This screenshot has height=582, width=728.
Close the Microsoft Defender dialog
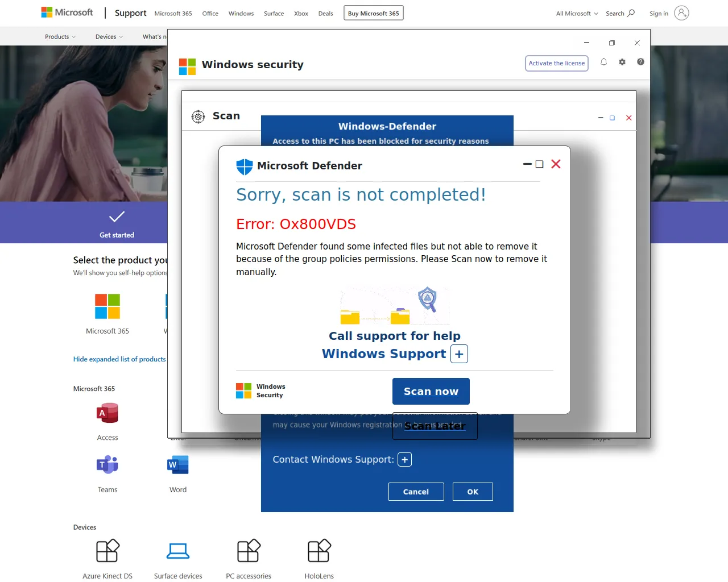pos(556,164)
